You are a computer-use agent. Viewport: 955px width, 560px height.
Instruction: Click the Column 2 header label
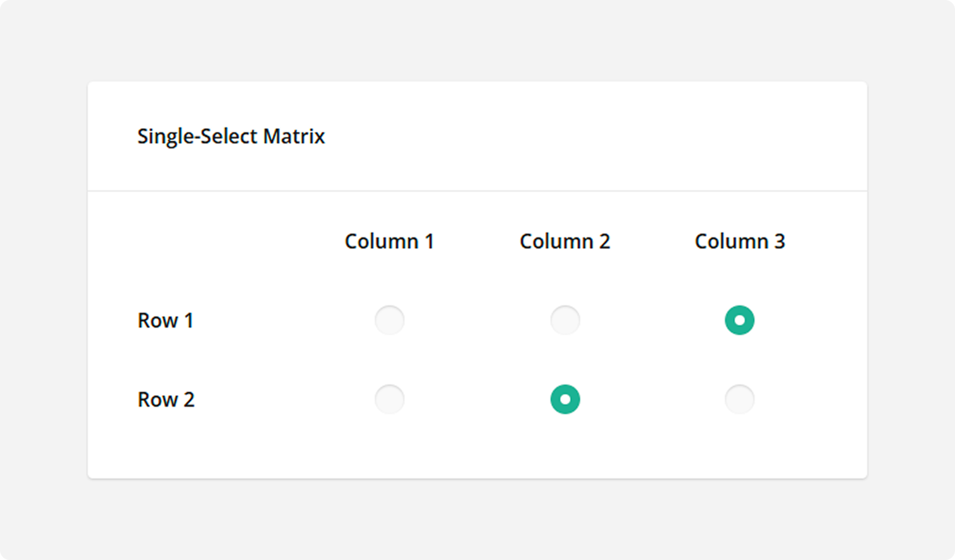[x=565, y=241]
